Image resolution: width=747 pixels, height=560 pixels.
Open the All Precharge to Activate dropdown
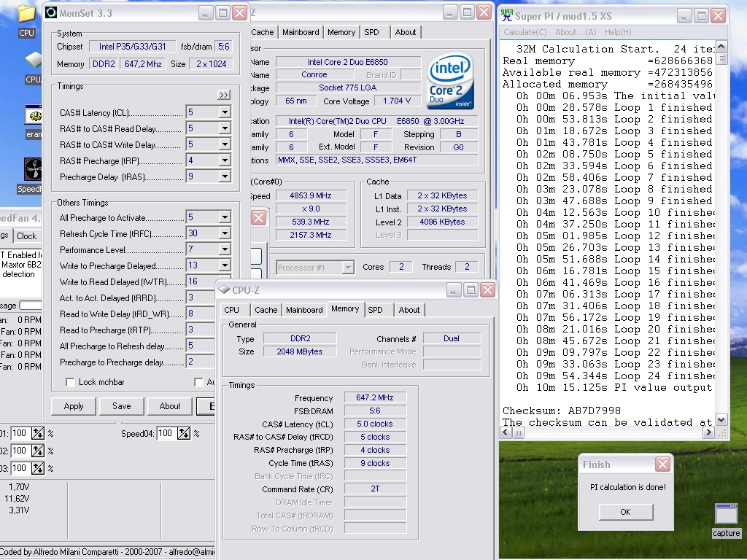[225, 217]
